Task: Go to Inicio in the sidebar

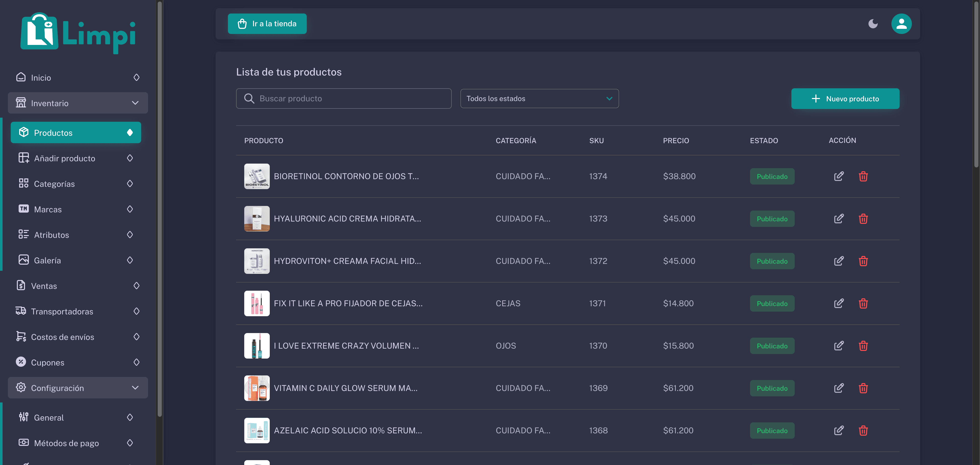Action: pos(78,77)
